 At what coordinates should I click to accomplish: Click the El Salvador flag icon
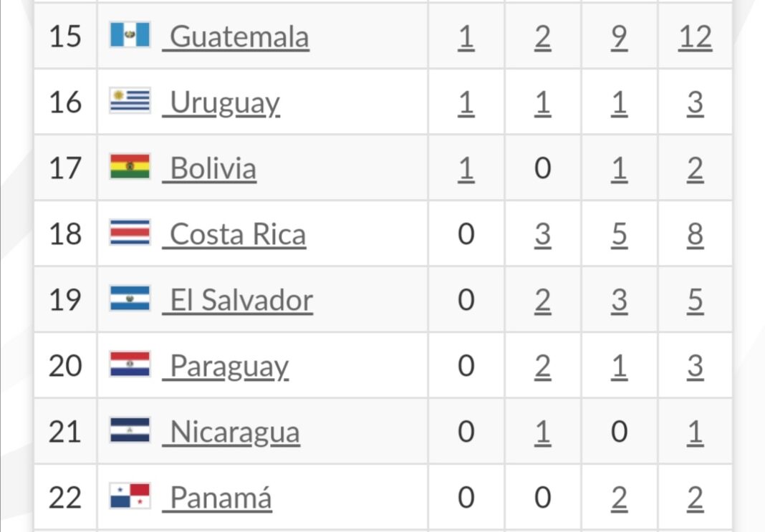point(130,299)
